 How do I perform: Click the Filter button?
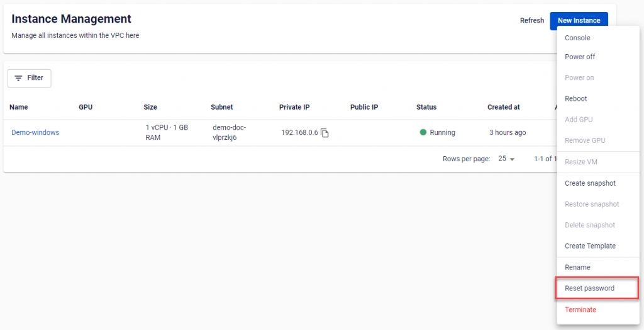pyautogui.click(x=29, y=78)
